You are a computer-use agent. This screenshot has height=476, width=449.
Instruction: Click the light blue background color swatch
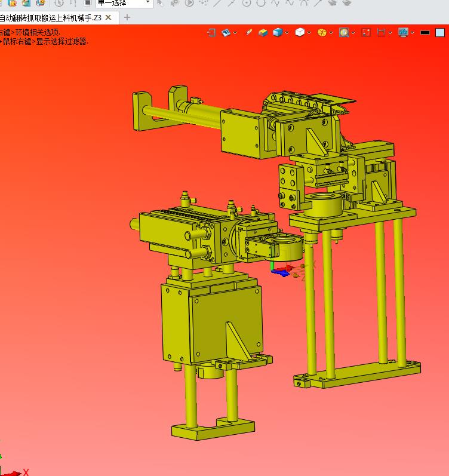(x=440, y=33)
